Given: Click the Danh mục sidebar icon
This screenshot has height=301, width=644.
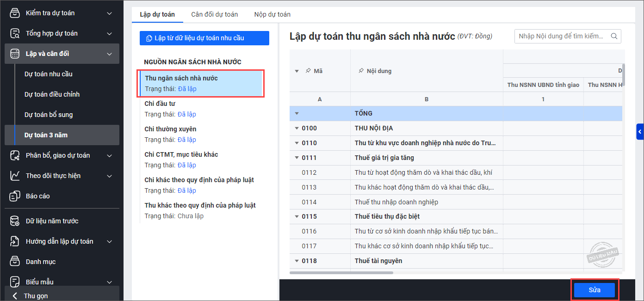Looking at the screenshot, I should pyautogui.click(x=15, y=262).
